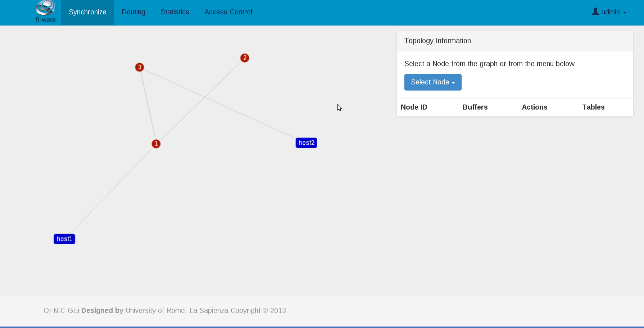Select red switch node 1
The height and width of the screenshot is (328, 644).
156,144
